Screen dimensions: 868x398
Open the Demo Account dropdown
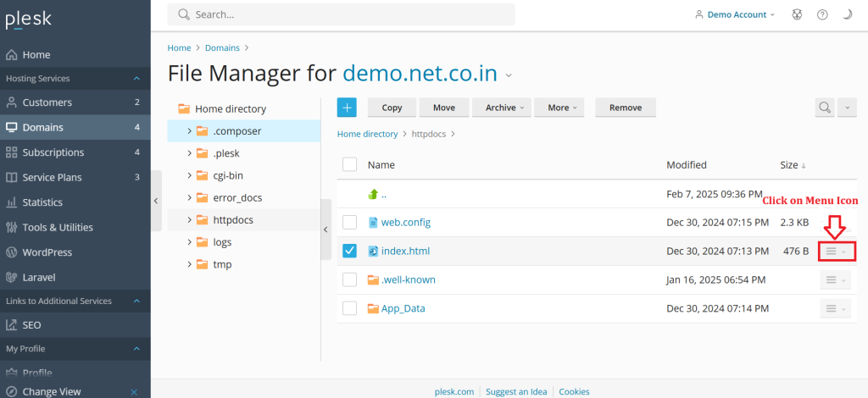tap(735, 15)
